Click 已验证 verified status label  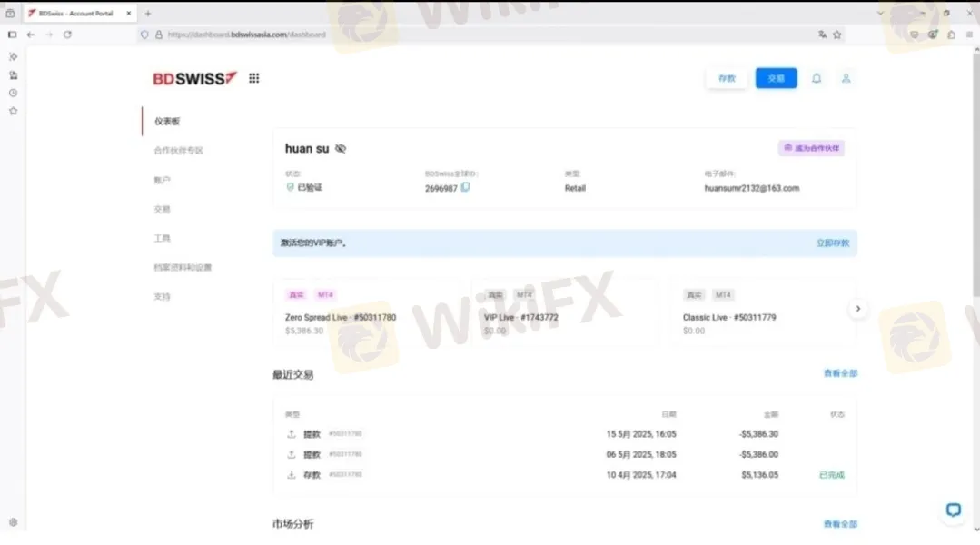coord(310,187)
